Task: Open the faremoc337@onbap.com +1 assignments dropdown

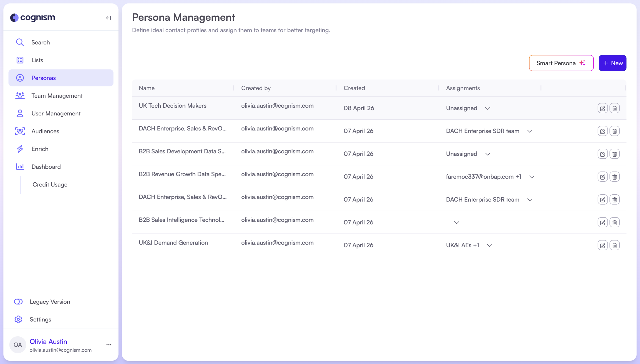Action: coord(531,177)
